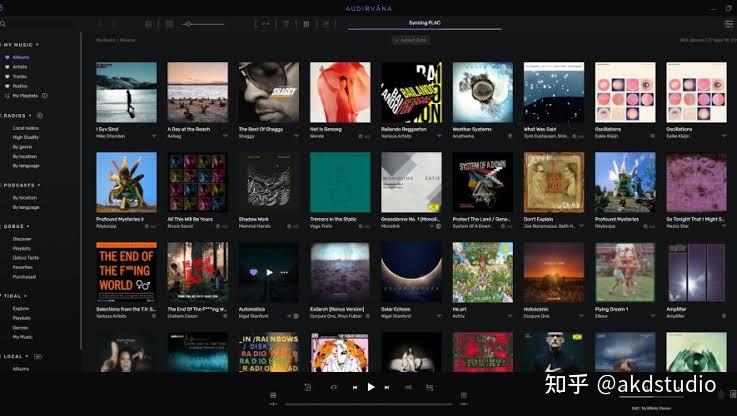Open Local Albums

point(21,369)
